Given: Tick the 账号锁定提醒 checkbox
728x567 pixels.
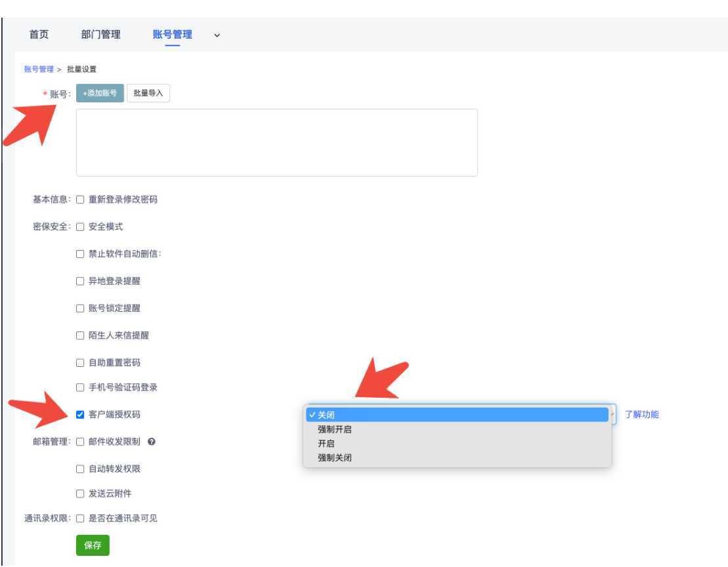Looking at the screenshot, I should (80, 308).
